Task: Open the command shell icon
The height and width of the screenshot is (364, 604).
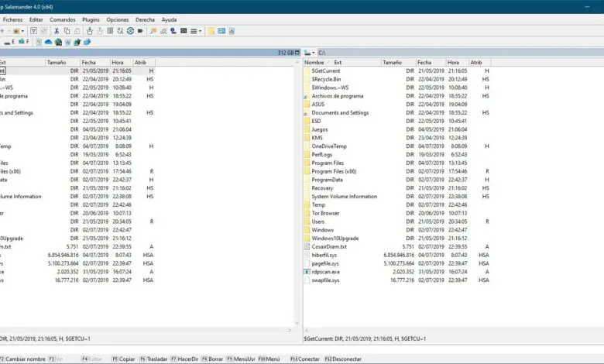Action: click(184, 31)
